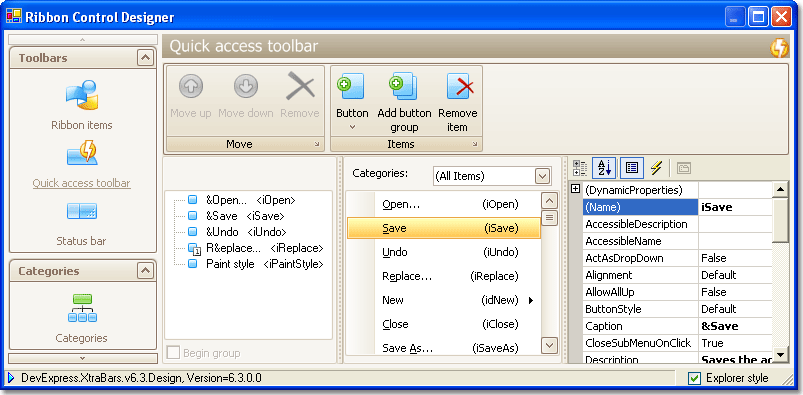Click the Remove X icon in Move group

pos(300,86)
